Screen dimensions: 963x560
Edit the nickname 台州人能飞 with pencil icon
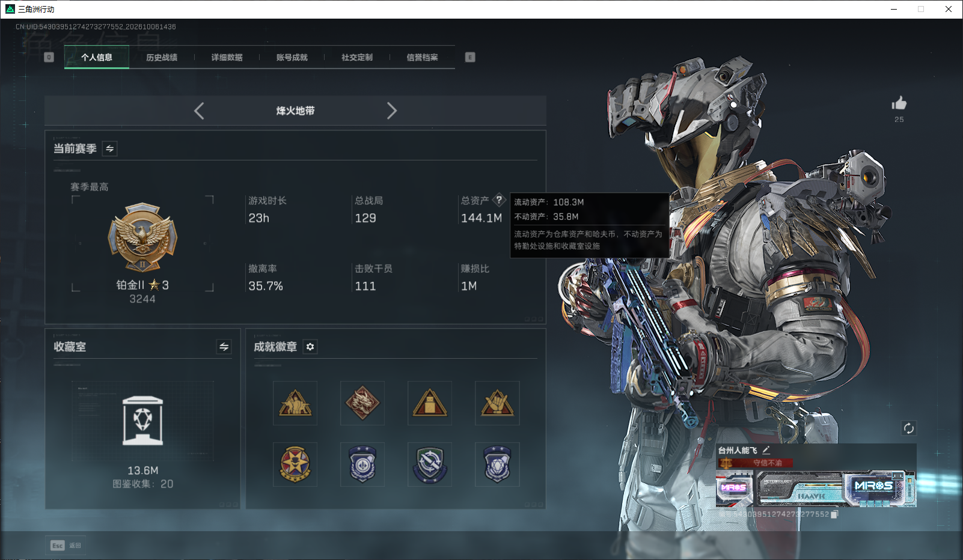766,450
